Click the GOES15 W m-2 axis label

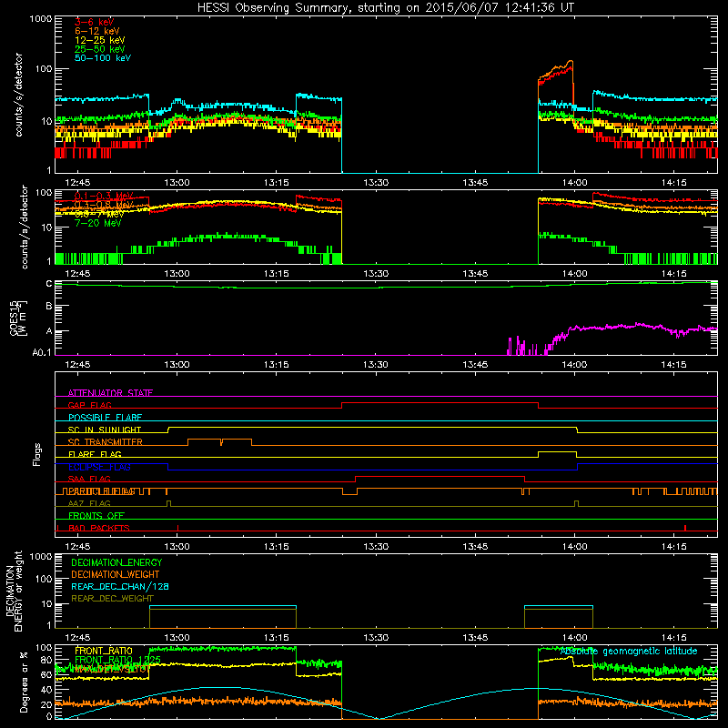click(x=18, y=318)
